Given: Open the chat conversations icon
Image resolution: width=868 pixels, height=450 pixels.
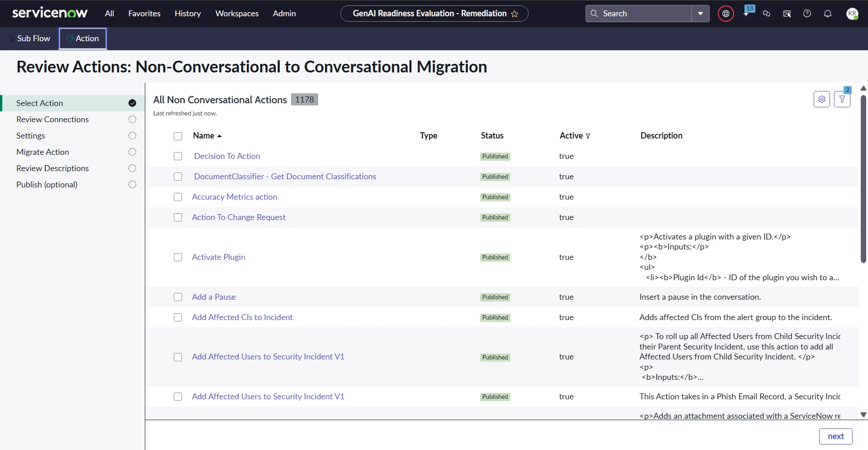Looking at the screenshot, I should (767, 14).
